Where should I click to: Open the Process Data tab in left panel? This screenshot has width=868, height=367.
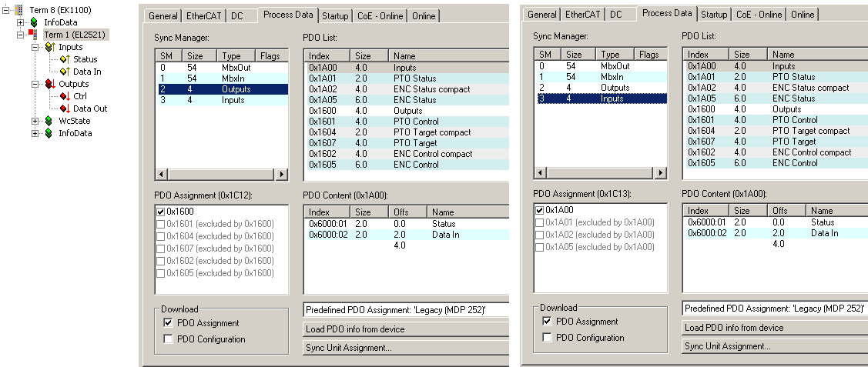288,15
